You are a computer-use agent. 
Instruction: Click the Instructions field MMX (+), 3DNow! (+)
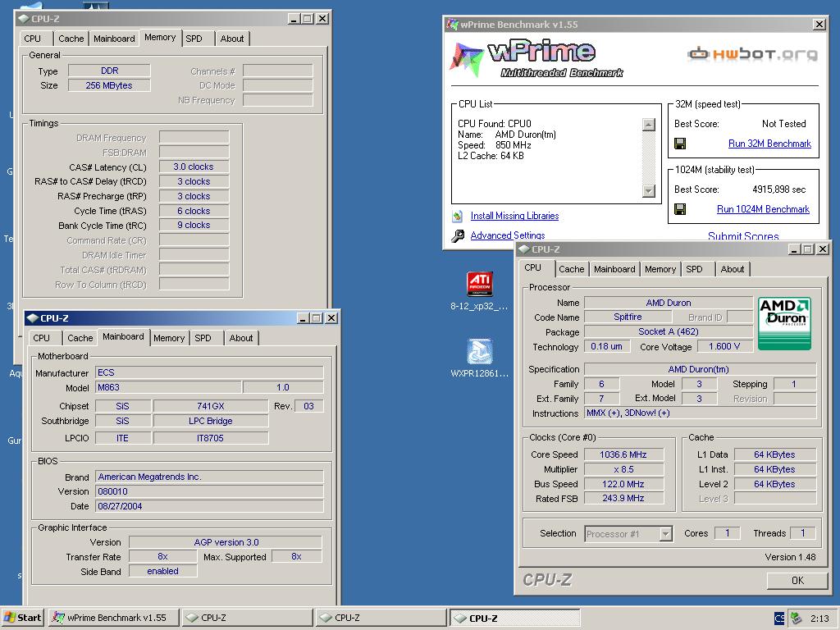(700, 413)
